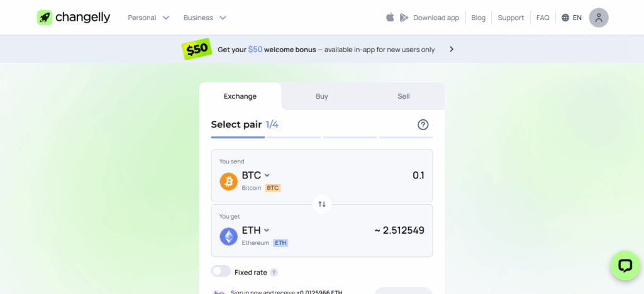Open the BTC currency selector dropdown
This screenshot has width=644, height=294.
(x=256, y=175)
